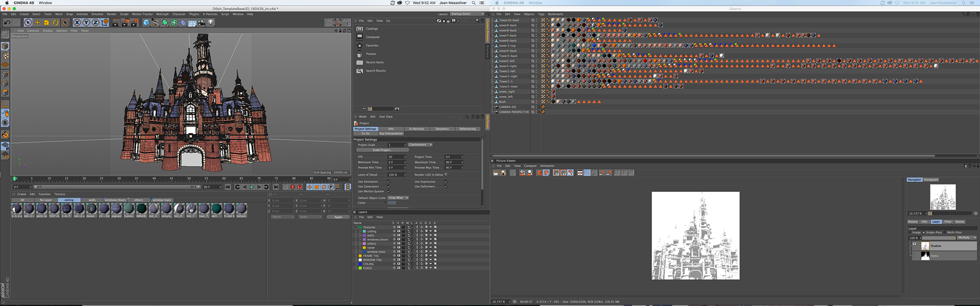
Task: Click the Key Interpolation button
Action: (x=391, y=134)
